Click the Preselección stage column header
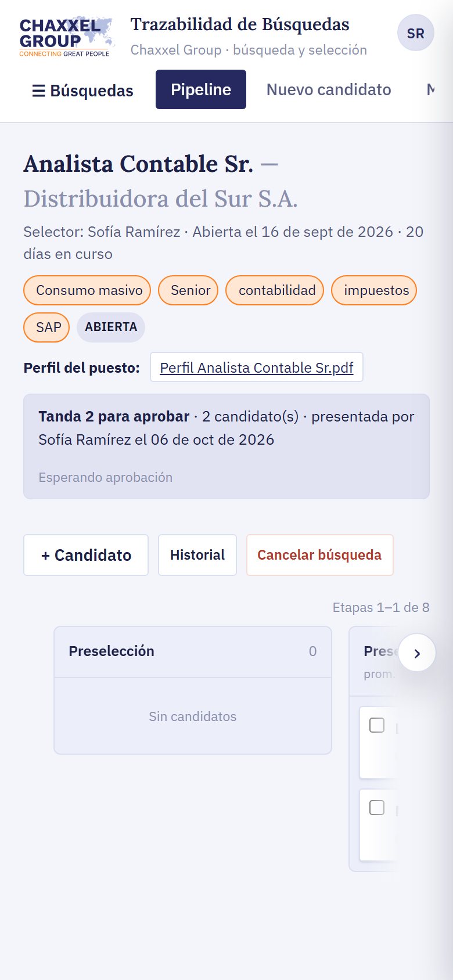This screenshot has height=980, width=453. [x=193, y=651]
